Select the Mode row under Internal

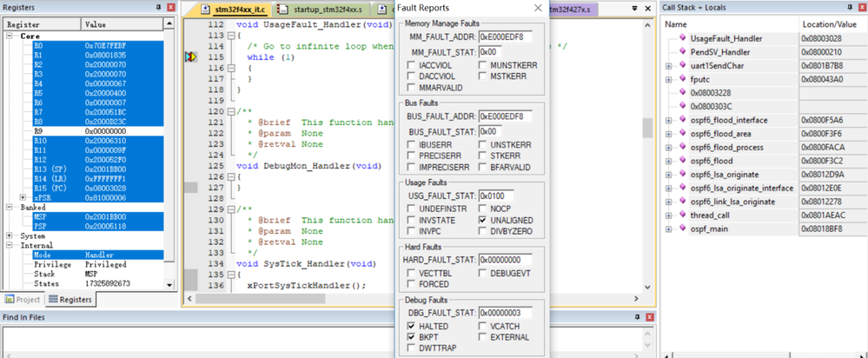tap(96, 255)
